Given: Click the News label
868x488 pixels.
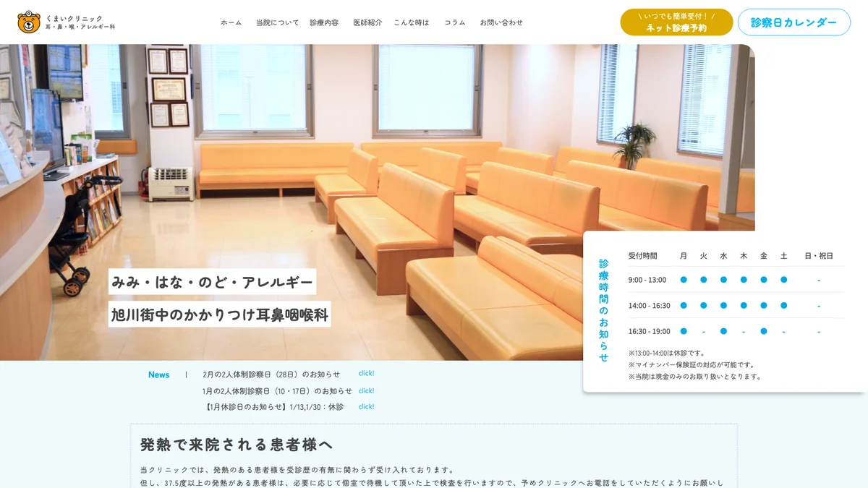Looking at the screenshot, I should click(158, 374).
